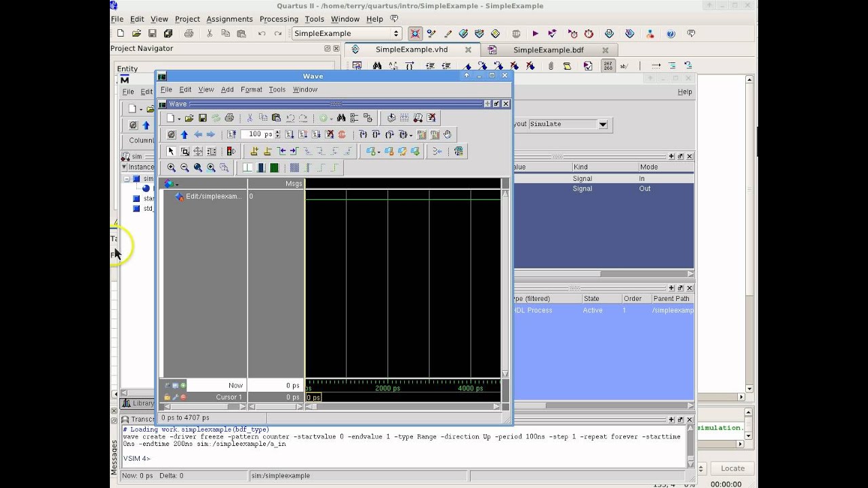Click New file icon in Wave toolbar
Screen dimensions: 868x488
pyautogui.click(x=171, y=118)
